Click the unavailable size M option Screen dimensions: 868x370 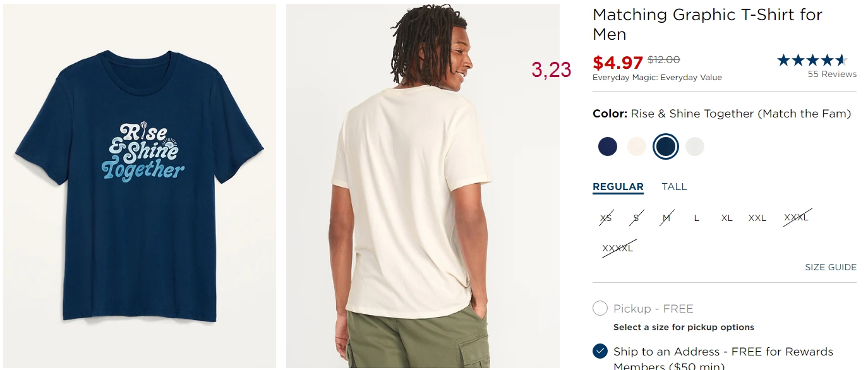(x=666, y=218)
